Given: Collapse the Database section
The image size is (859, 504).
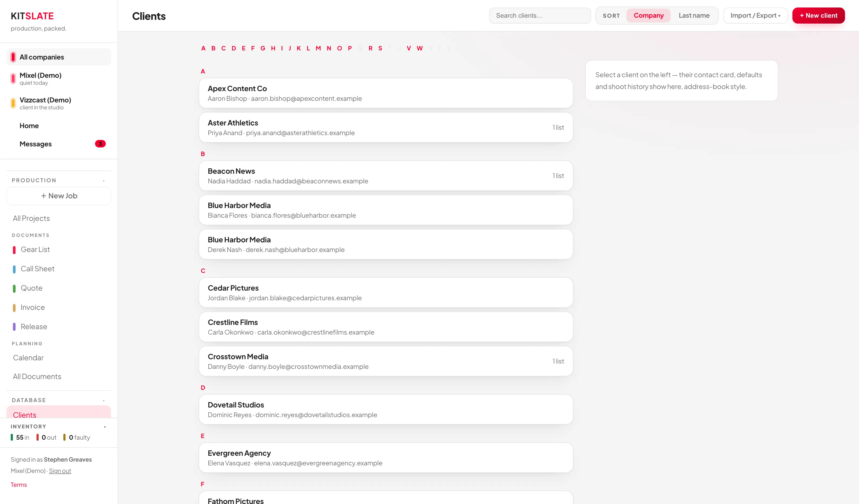Looking at the screenshot, I should pos(104,401).
